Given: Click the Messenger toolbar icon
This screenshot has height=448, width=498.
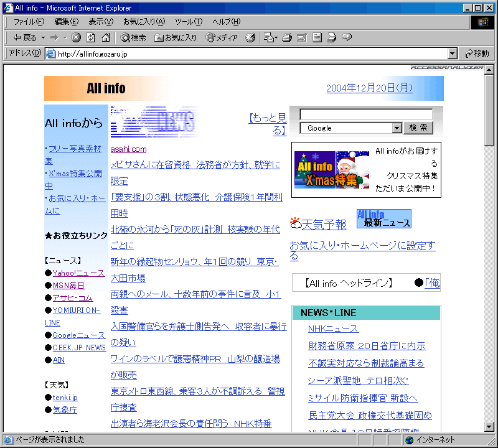Looking at the screenshot, I should pos(347,37).
